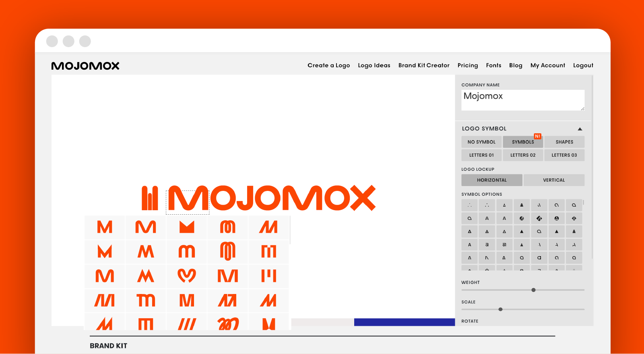Click inside the Company Name text field
Viewport: 644px width, 354px height.
[x=523, y=100]
